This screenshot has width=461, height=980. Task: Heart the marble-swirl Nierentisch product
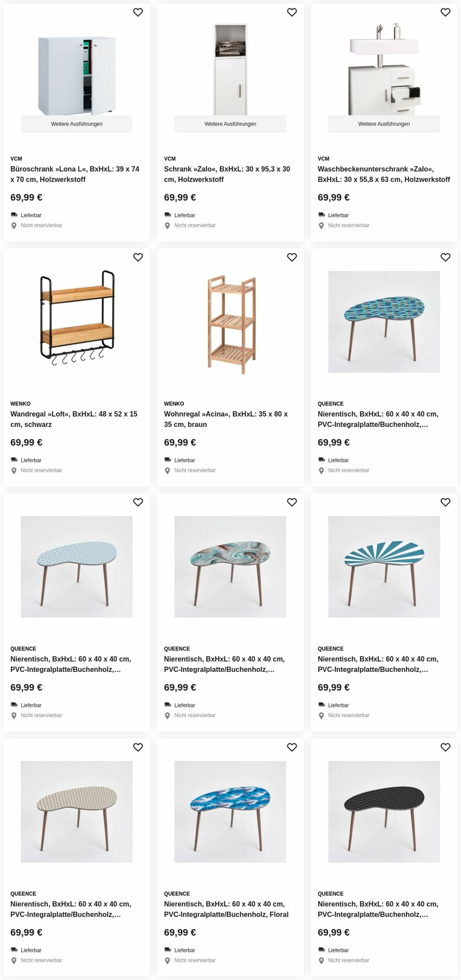pos(292,503)
